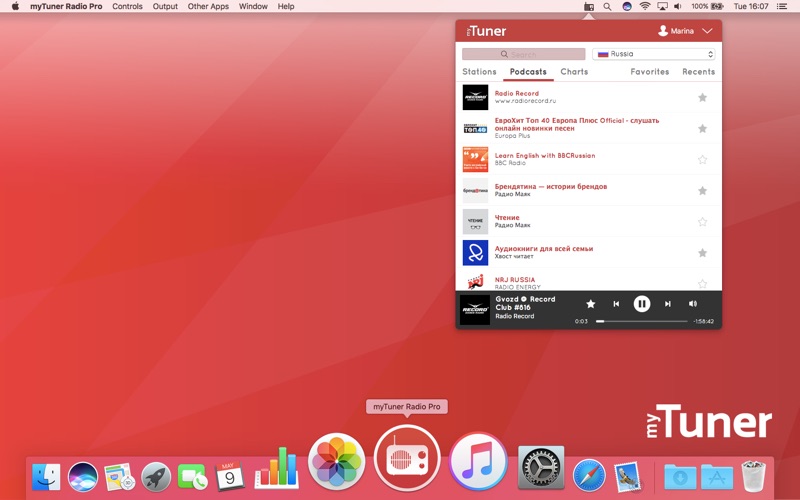
Task: Open the Radio Record podcast artwork
Action: (x=475, y=97)
